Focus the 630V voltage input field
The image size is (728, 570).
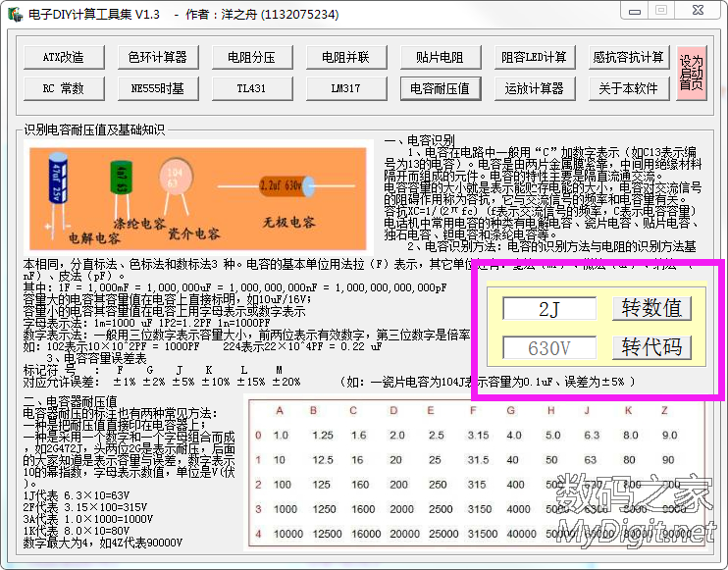[x=549, y=348]
